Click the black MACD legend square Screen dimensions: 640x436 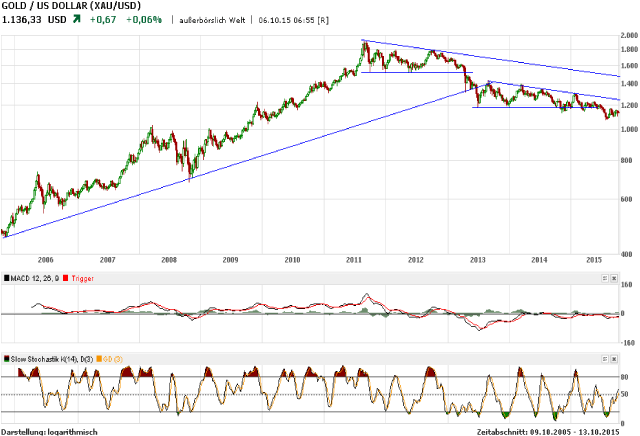coord(6,277)
